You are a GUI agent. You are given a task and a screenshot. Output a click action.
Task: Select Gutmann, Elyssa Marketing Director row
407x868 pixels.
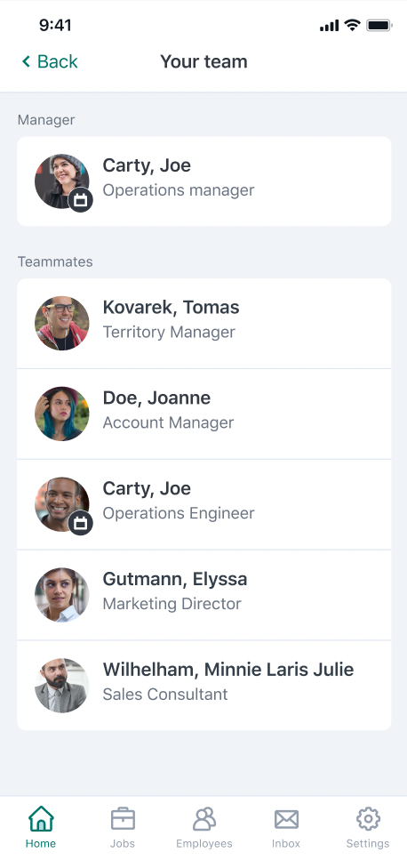[204, 595]
